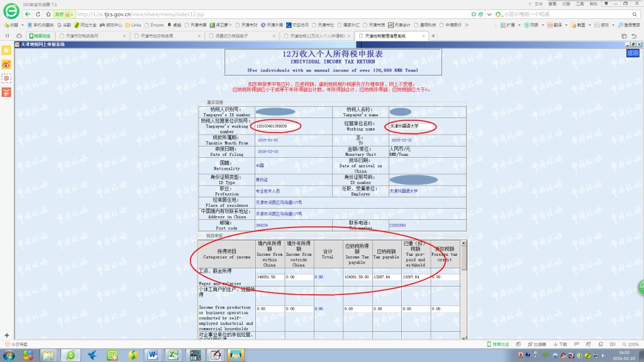
Task: Expand the 收藏 favorites dropdown arrow
Action: point(22,25)
